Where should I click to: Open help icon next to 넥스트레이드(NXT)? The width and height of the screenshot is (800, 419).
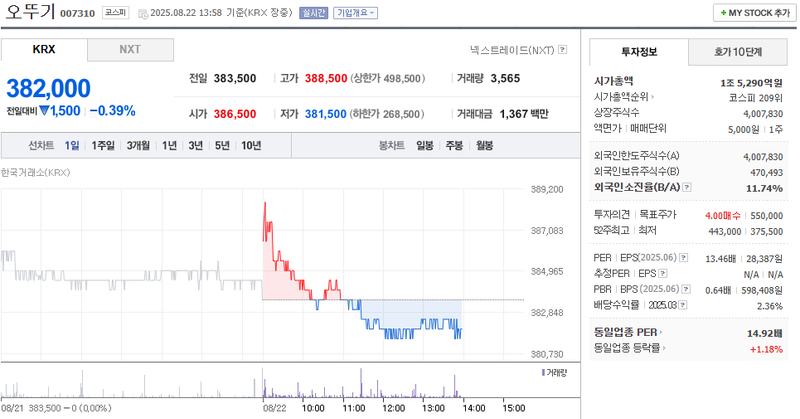click(x=562, y=50)
